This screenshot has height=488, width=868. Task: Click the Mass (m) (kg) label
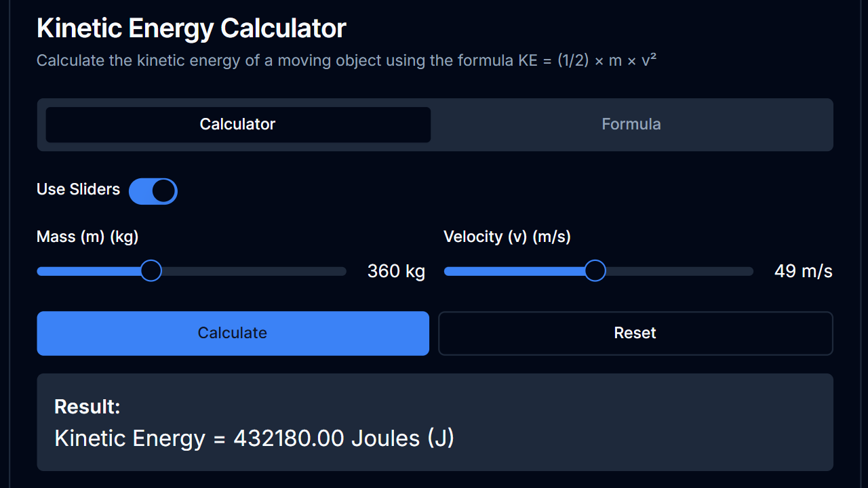tap(87, 237)
